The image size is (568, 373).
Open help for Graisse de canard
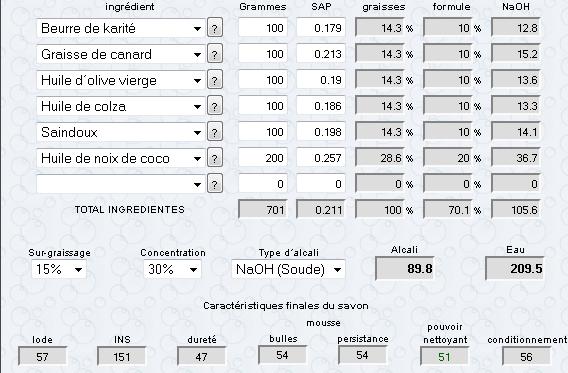tap(215, 54)
